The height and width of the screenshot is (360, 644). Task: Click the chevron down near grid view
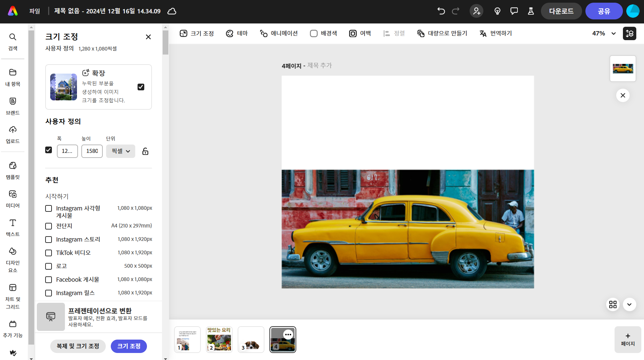pos(629,304)
